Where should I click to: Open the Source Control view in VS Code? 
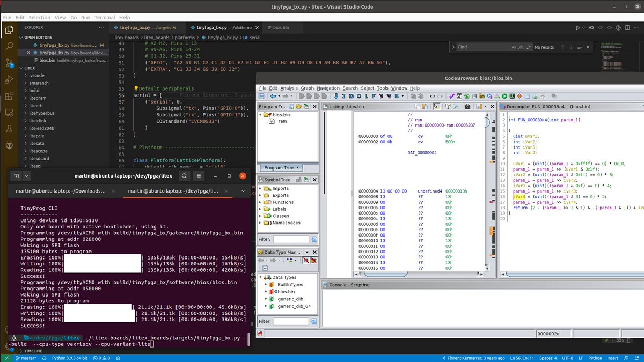[9, 63]
